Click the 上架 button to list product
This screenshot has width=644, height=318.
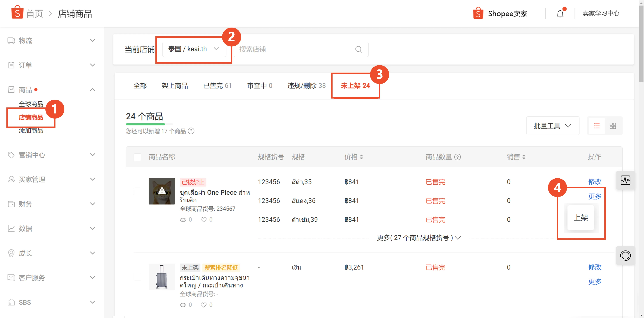pyautogui.click(x=581, y=218)
